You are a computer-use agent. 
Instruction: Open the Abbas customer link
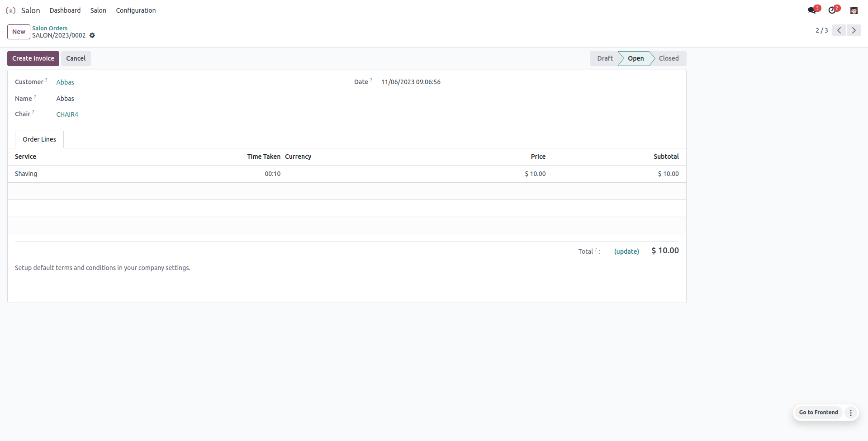click(x=65, y=82)
